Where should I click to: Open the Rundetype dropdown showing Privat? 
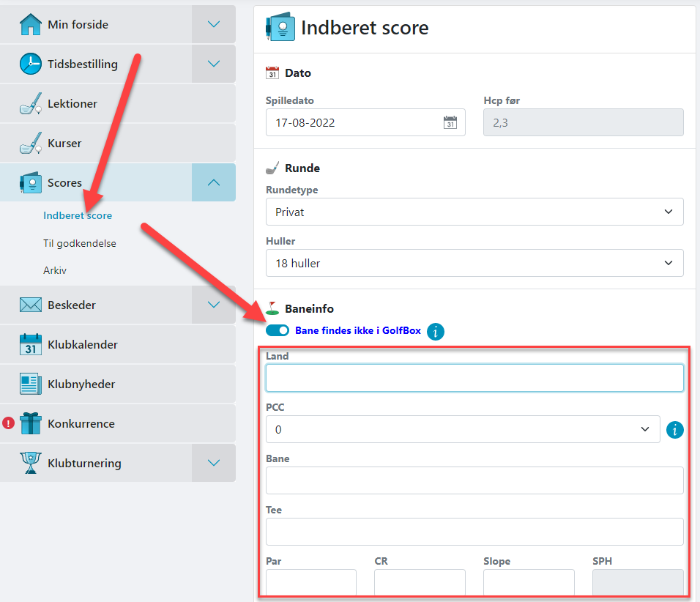point(474,212)
